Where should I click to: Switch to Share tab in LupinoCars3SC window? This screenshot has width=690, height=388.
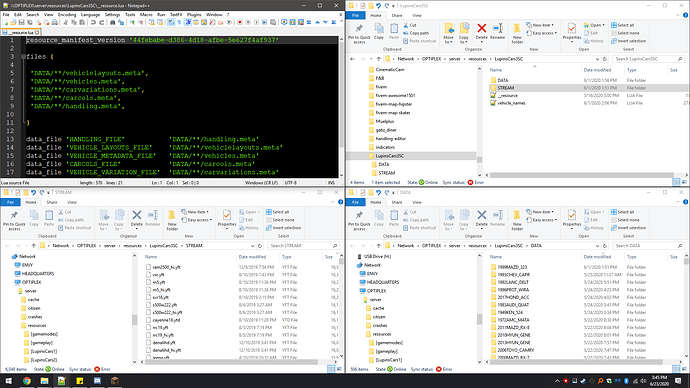pyautogui.click(x=396, y=15)
